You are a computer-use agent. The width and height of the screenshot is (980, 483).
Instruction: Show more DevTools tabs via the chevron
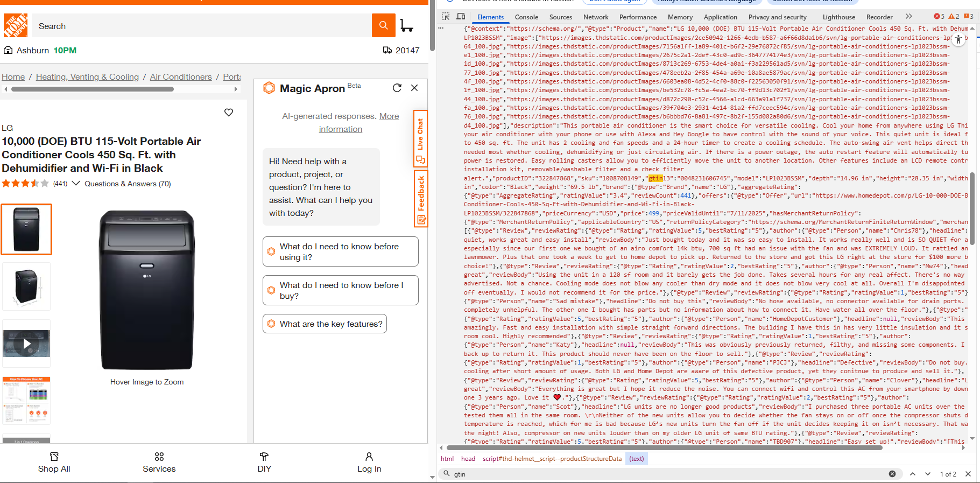pyautogui.click(x=909, y=17)
